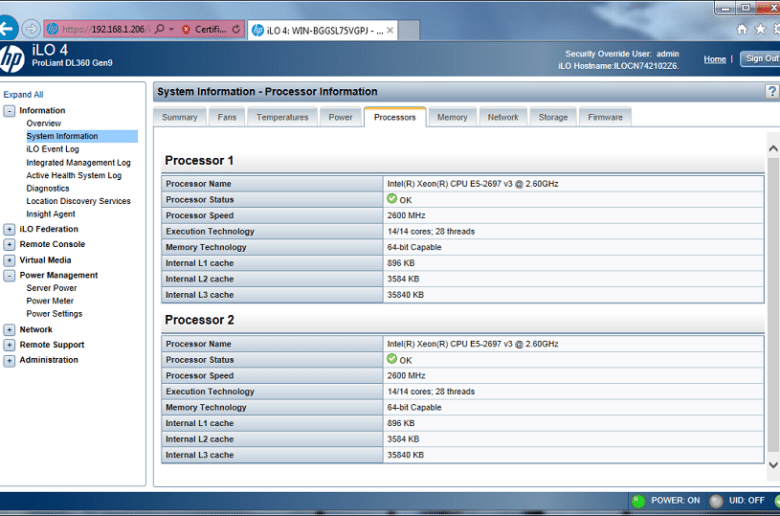This screenshot has height=516, width=780.
Task: Click the browser forward arrow button
Action: (x=31, y=29)
